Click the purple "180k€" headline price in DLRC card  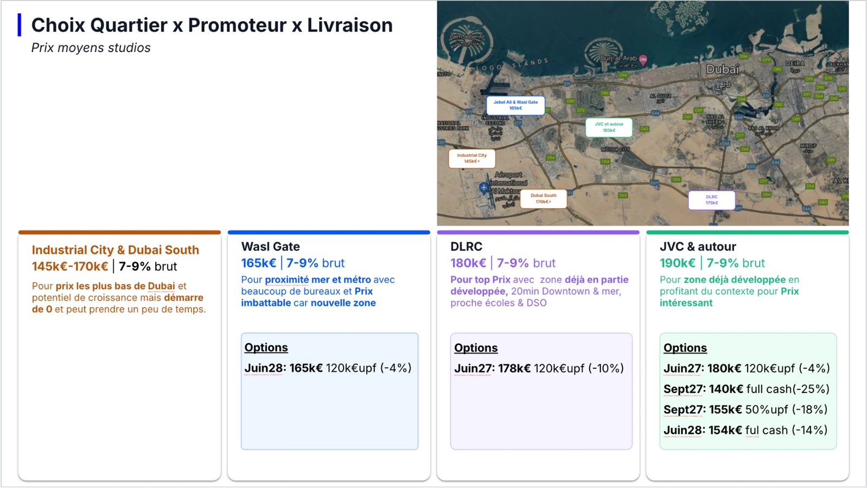tap(468, 263)
